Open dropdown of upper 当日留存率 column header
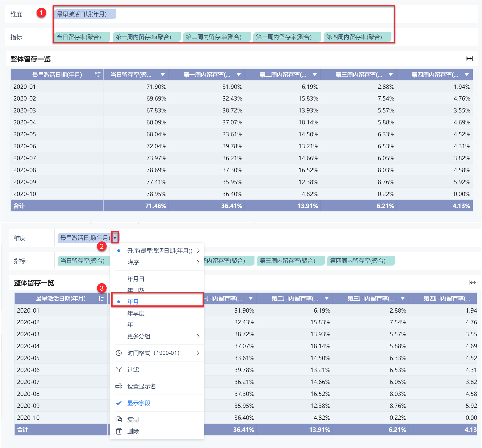482x448 pixels. pyautogui.click(x=162, y=75)
